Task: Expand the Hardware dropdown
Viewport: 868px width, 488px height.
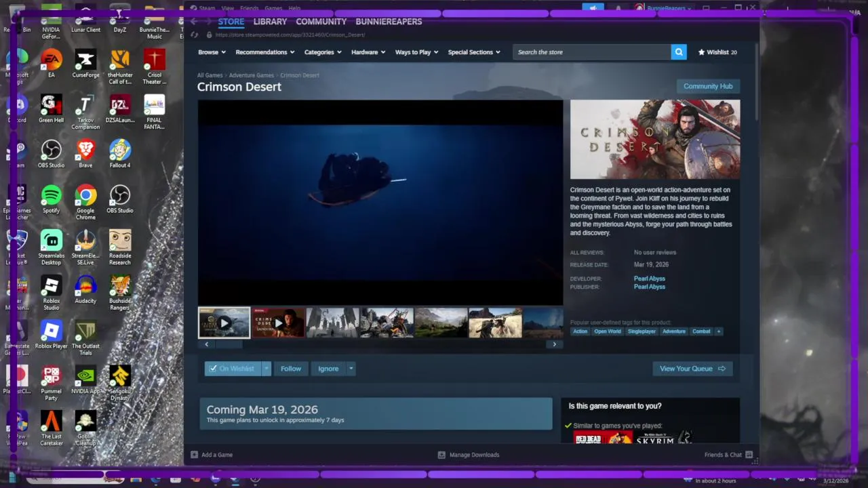Action: (x=368, y=52)
